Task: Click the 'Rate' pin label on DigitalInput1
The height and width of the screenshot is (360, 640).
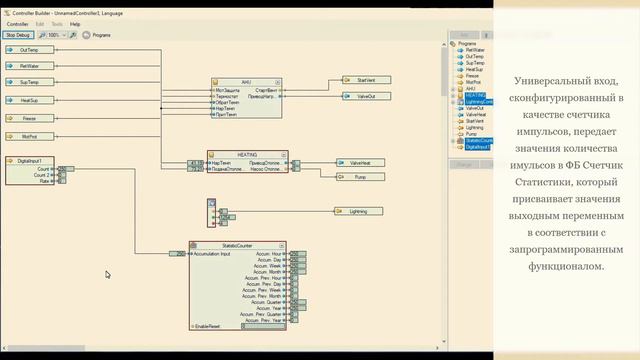Action: pos(44,181)
